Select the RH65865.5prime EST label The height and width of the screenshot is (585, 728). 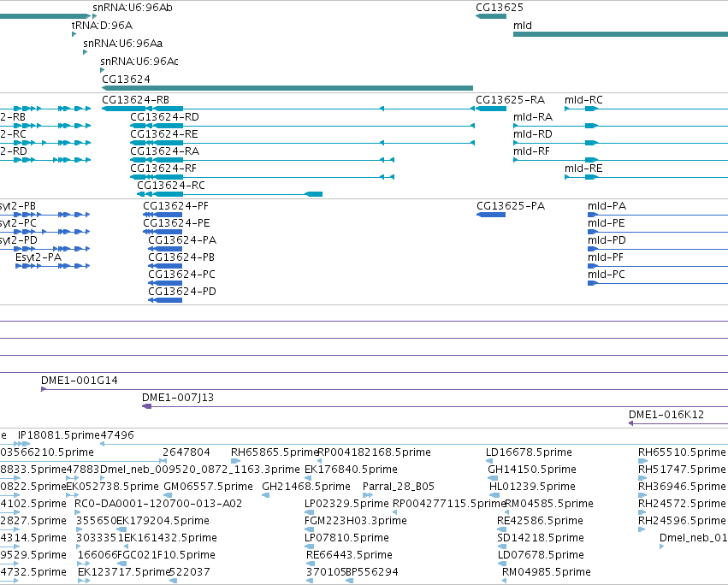tap(275, 452)
